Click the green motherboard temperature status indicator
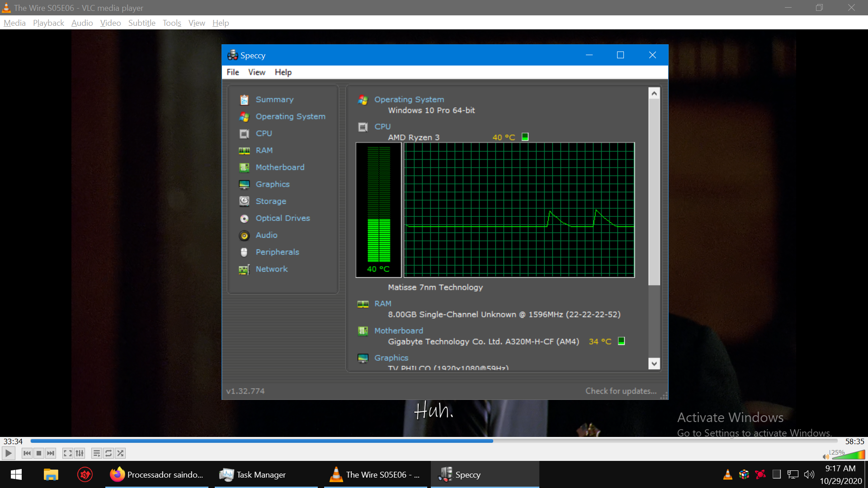This screenshot has height=488, width=868. (x=621, y=341)
